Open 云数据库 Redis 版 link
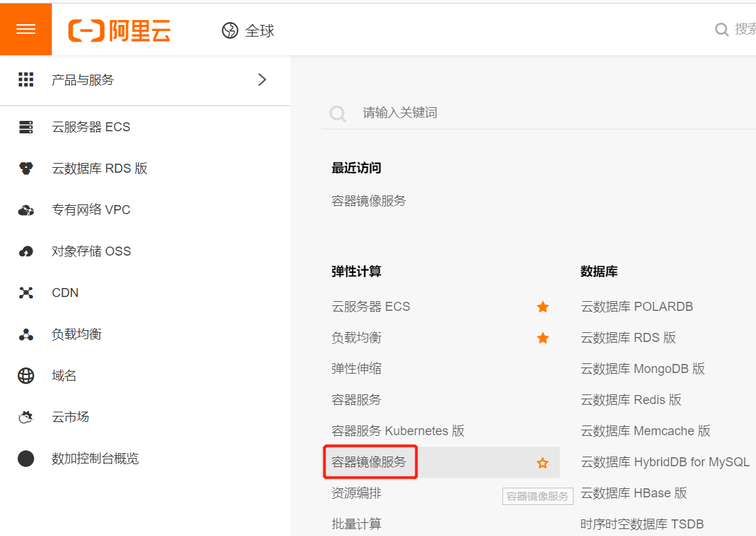Screen dimensions: 756x536 631,400
